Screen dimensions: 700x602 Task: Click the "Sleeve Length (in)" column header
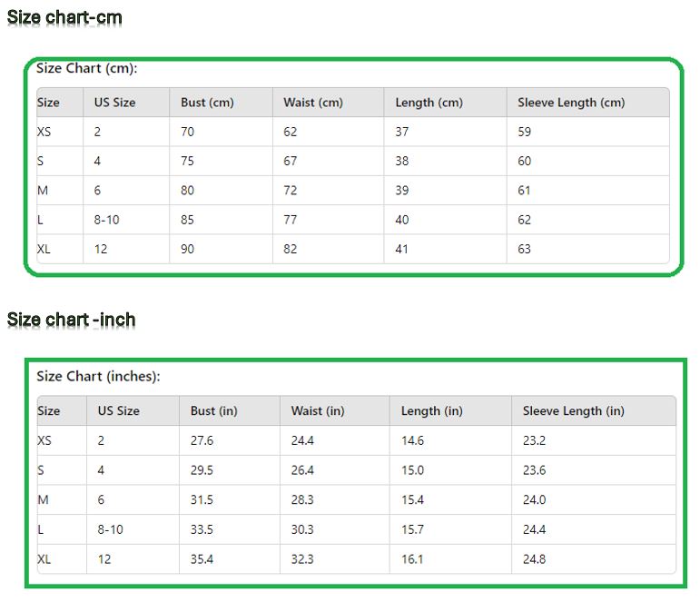point(573,410)
